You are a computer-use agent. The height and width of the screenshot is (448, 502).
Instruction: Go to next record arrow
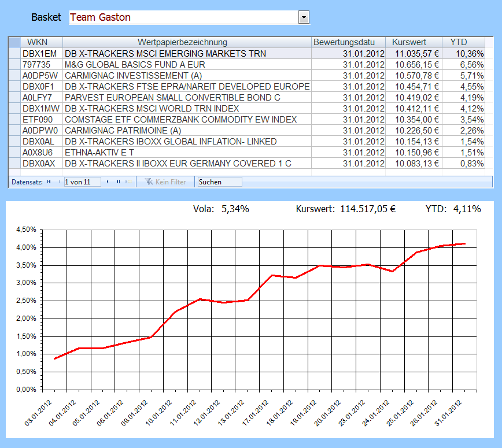click(x=108, y=182)
